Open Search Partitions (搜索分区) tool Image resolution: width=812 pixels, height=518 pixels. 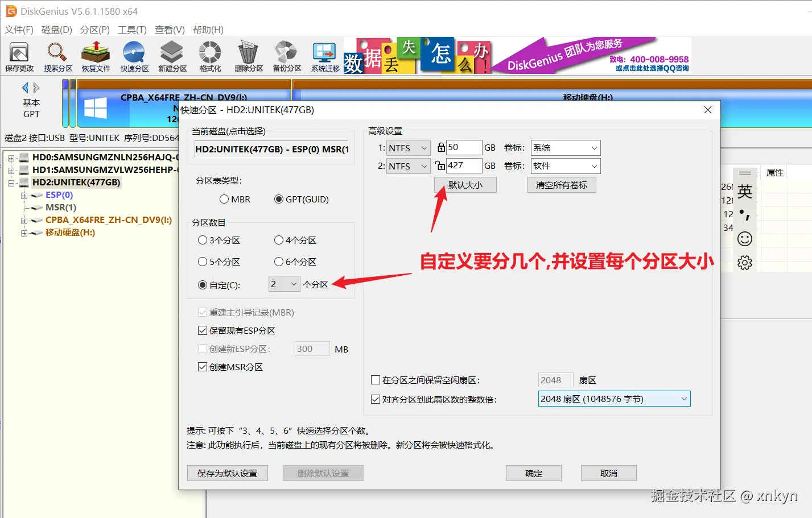57,56
